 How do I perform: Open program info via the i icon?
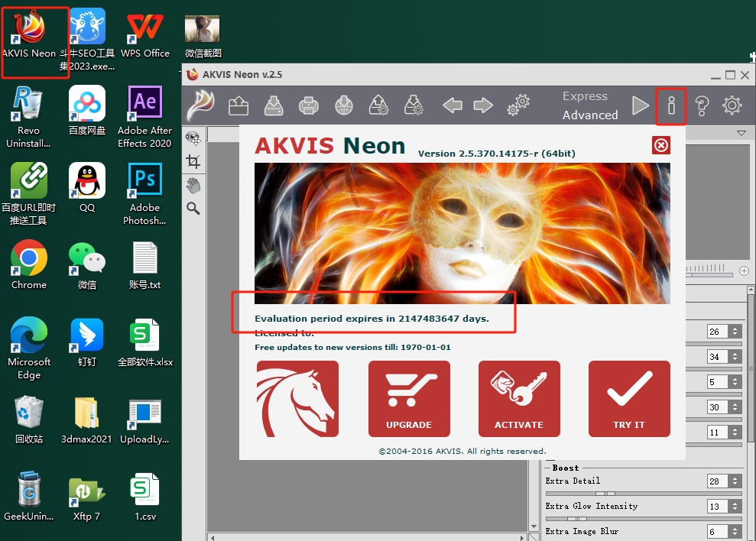pyautogui.click(x=671, y=105)
